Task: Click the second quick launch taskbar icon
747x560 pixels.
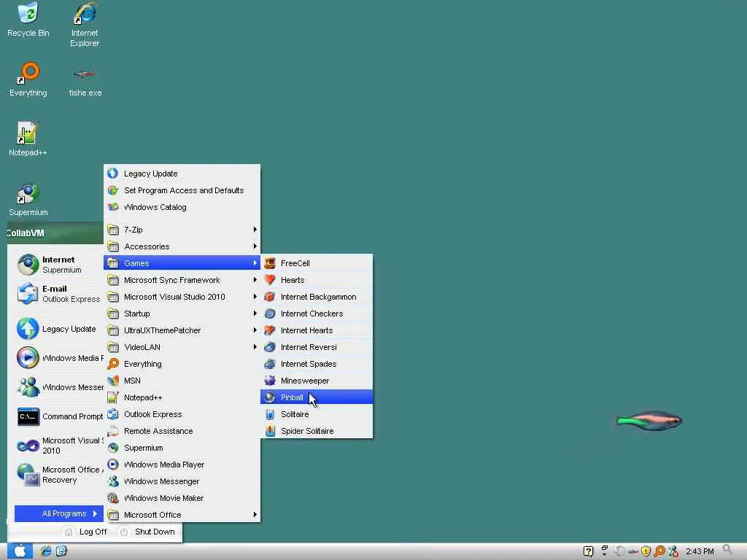Action: pos(61,551)
